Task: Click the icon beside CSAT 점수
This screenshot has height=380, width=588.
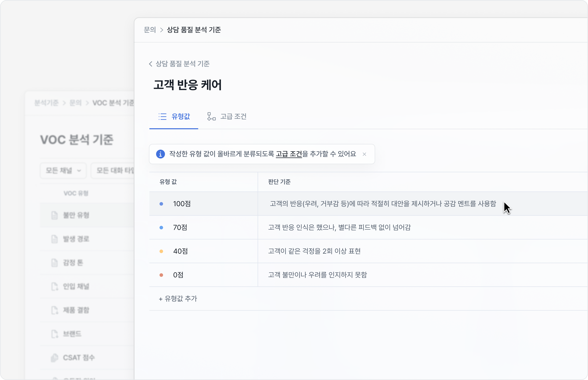Action: (54, 358)
